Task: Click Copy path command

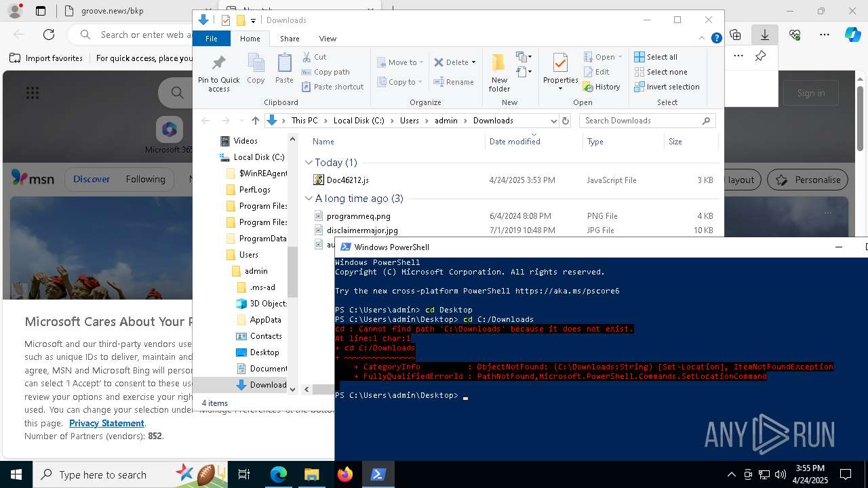Action: pos(326,72)
